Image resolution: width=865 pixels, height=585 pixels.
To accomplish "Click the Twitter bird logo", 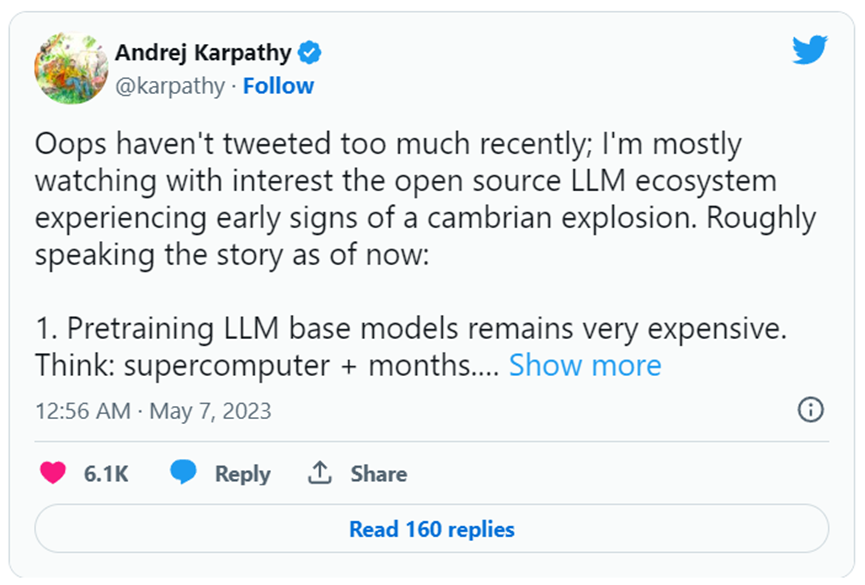I will 809,50.
